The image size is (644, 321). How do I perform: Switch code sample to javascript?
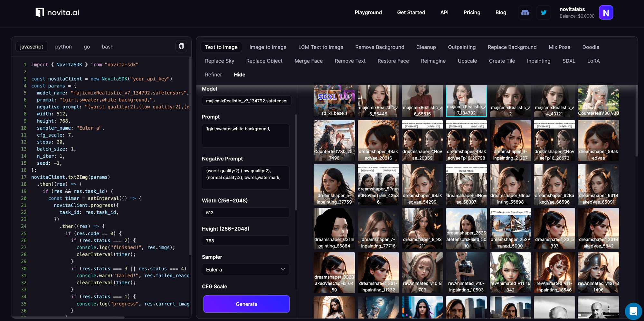tap(32, 47)
